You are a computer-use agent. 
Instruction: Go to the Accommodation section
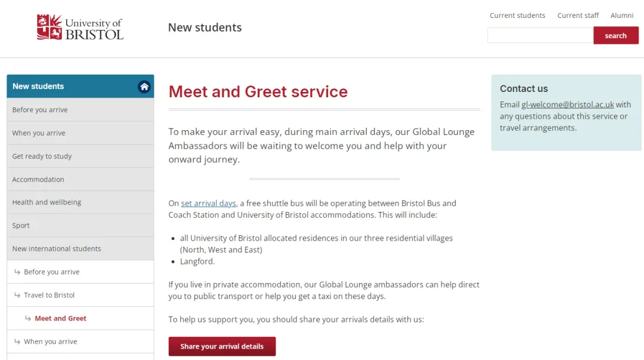point(80,179)
